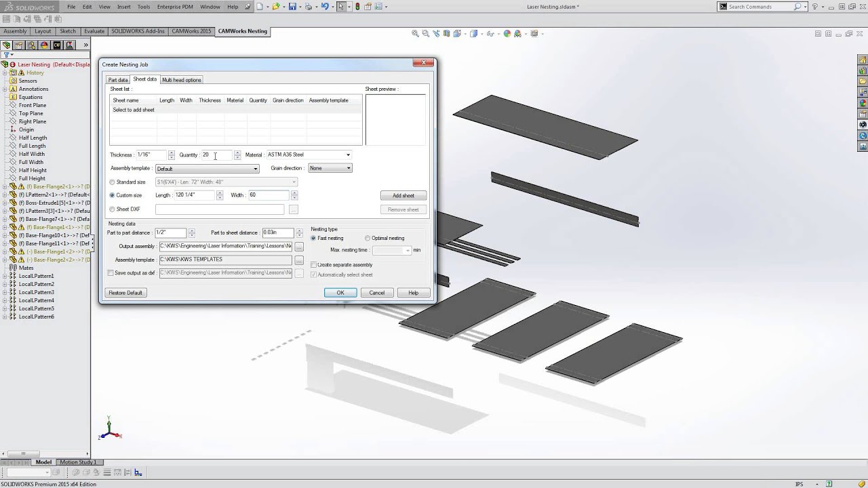Open the CAMWorks CW tab icon
868x488 pixels.
57,45
